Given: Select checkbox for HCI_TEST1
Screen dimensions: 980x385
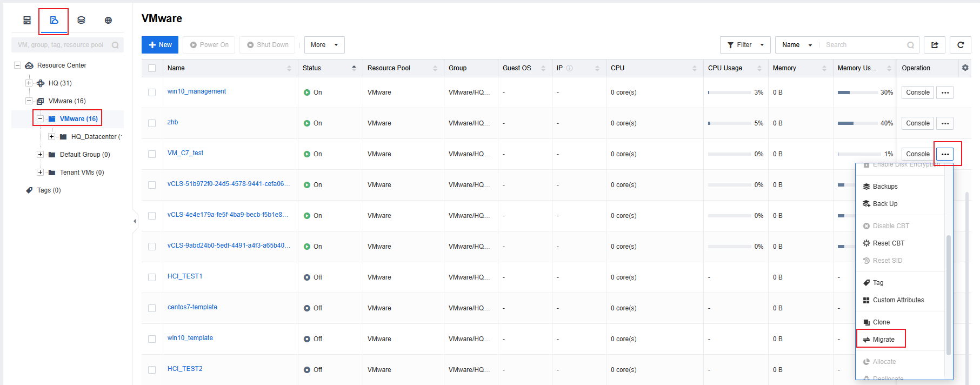Looking at the screenshot, I should pyautogui.click(x=152, y=277).
